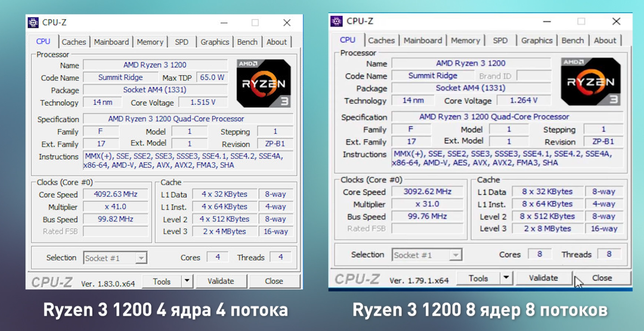Open Graphics tab in right CPU-Z window
The height and width of the screenshot is (331, 644).
(x=537, y=40)
